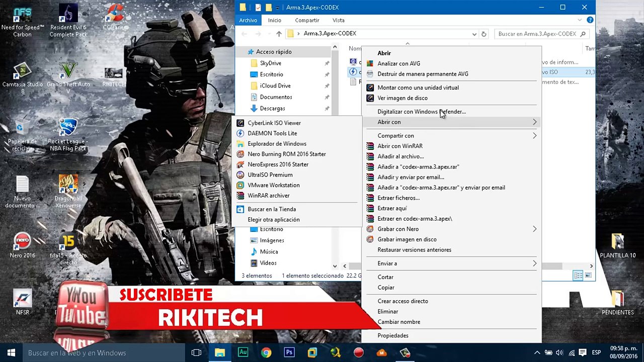Switch to the Vista ribbon tab
The height and width of the screenshot is (362, 644).
[339, 20]
